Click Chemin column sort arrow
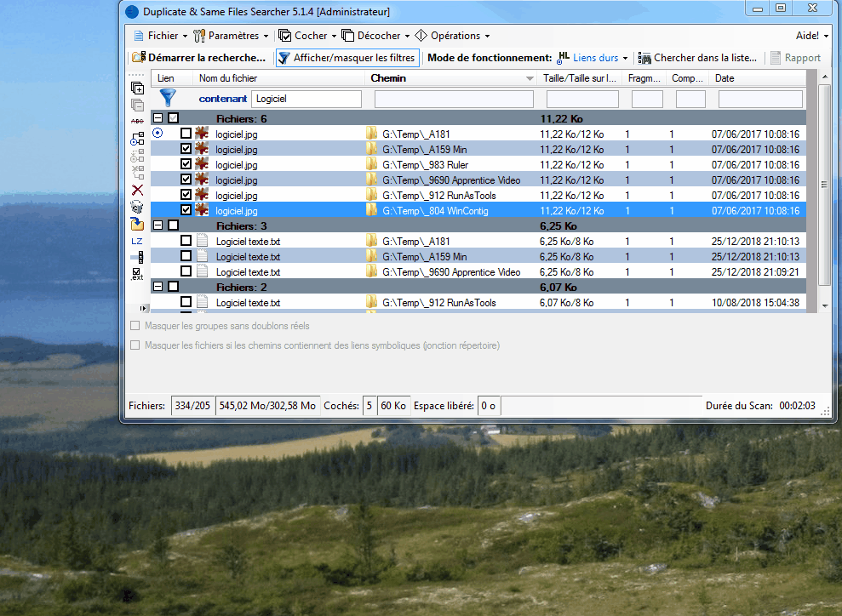Screen dimensions: 842x616 (x=530, y=78)
